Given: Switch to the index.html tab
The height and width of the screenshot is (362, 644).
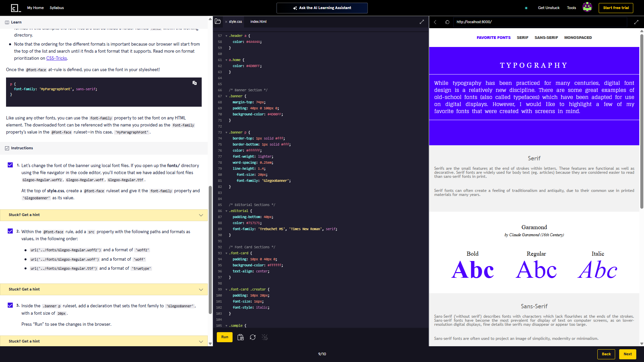Looking at the screenshot, I should (258, 21).
